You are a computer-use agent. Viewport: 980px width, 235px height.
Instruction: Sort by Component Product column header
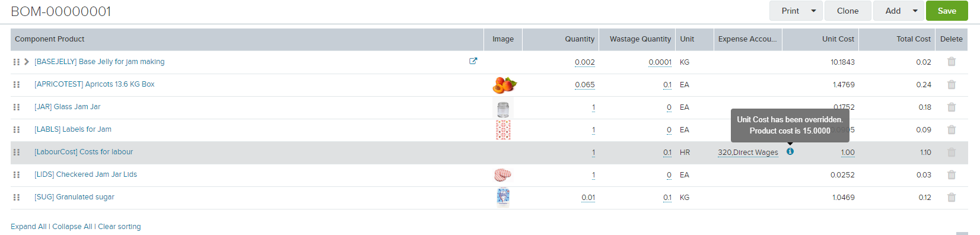(x=50, y=39)
